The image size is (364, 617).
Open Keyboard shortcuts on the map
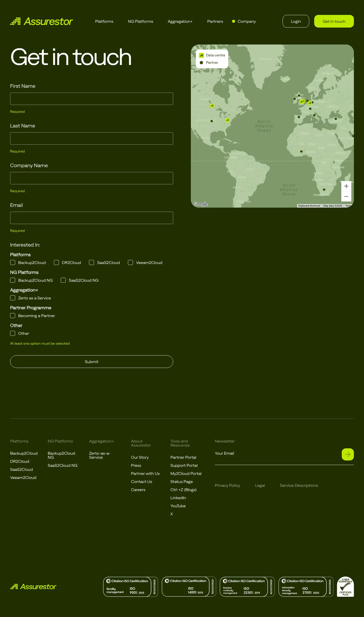coord(309,206)
